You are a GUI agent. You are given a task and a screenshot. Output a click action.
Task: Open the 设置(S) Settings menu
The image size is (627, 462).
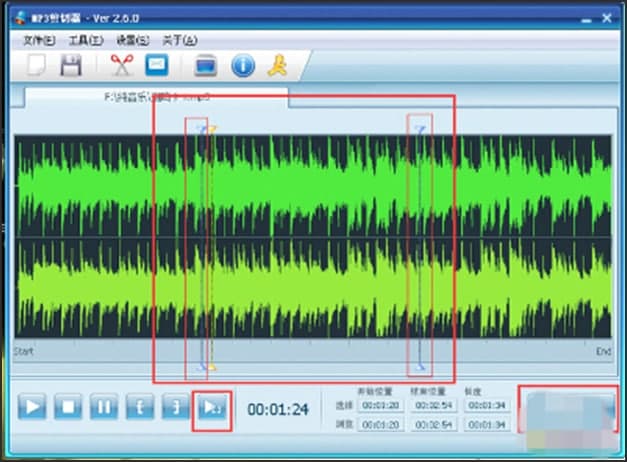tap(133, 40)
